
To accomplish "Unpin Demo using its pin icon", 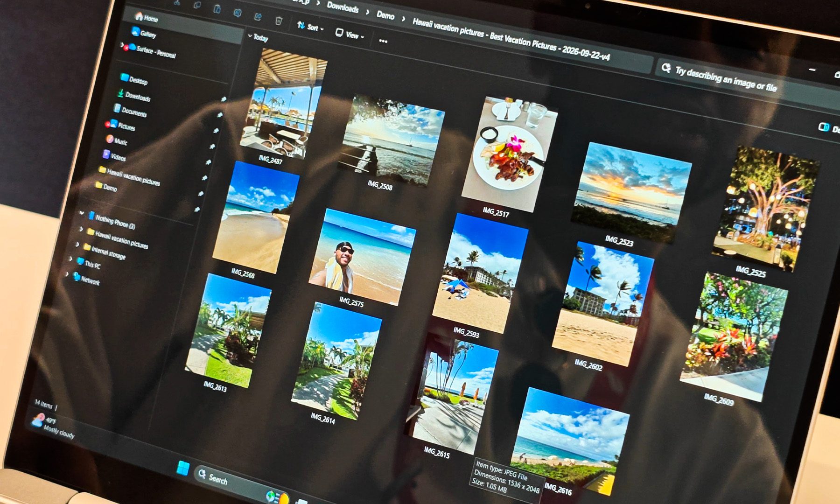I will pos(197,210).
